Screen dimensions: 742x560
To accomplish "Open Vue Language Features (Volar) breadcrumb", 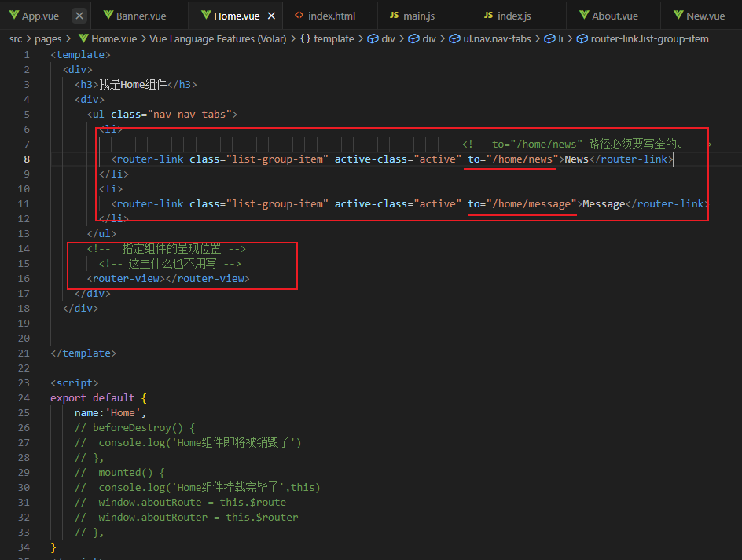I will 218,38.
